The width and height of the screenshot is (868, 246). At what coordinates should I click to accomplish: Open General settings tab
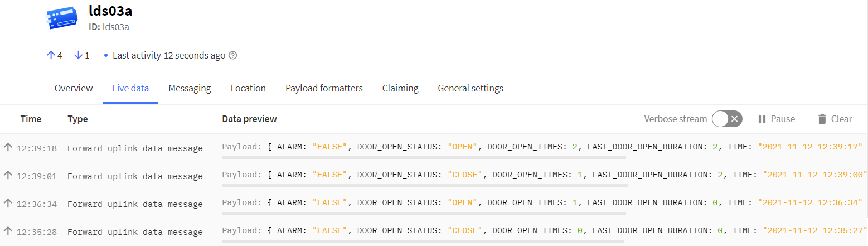coord(471,88)
